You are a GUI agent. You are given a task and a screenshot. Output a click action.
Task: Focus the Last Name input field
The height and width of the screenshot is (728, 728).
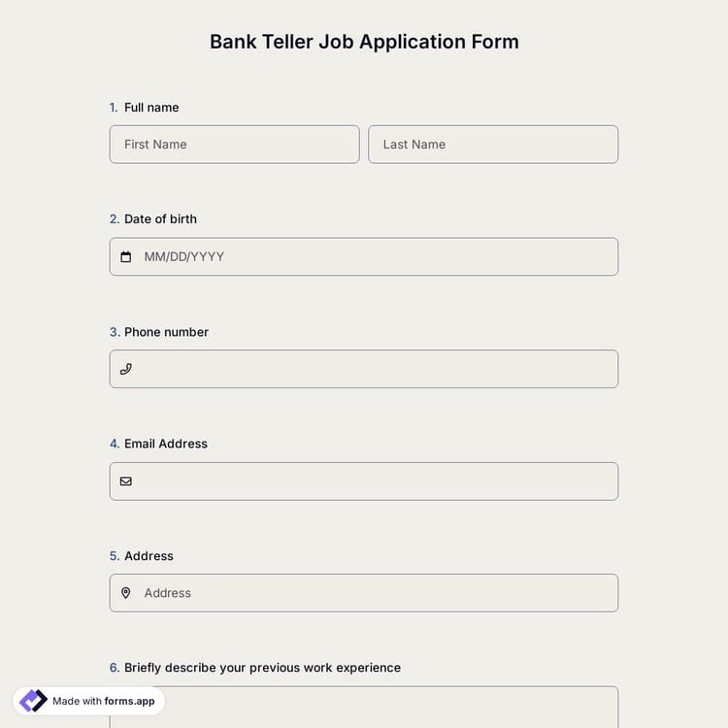(x=493, y=145)
